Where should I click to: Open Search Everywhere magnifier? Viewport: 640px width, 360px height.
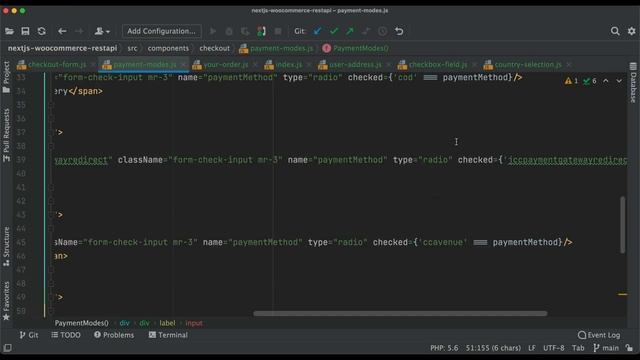[615, 31]
